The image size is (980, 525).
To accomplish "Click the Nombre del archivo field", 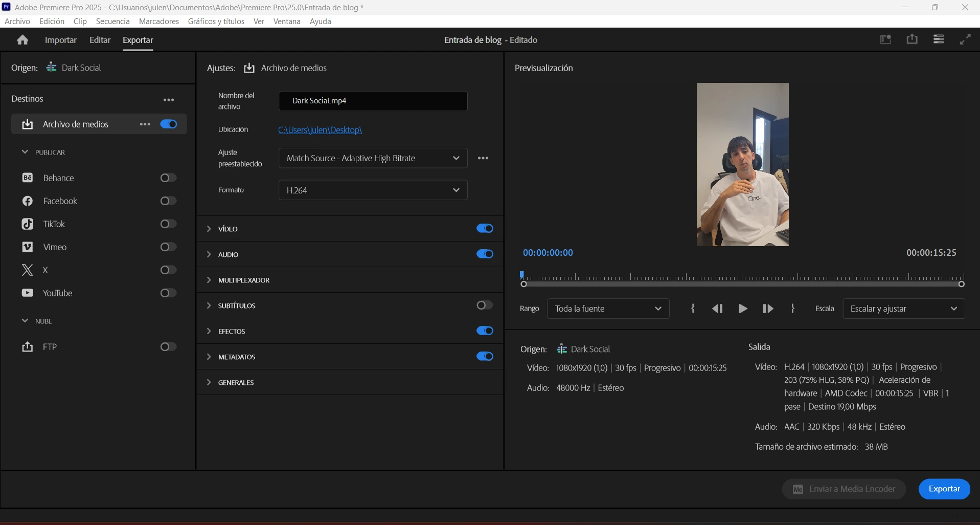I will tap(373, 101).
